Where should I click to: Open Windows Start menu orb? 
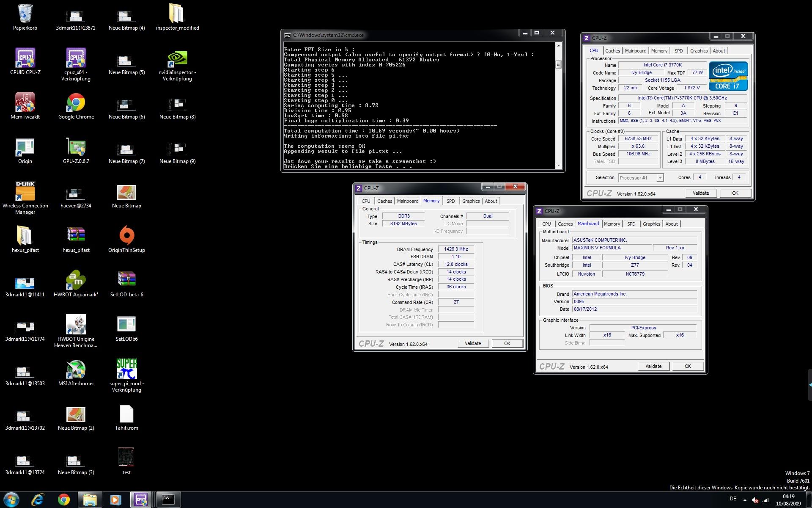(11, 500)
